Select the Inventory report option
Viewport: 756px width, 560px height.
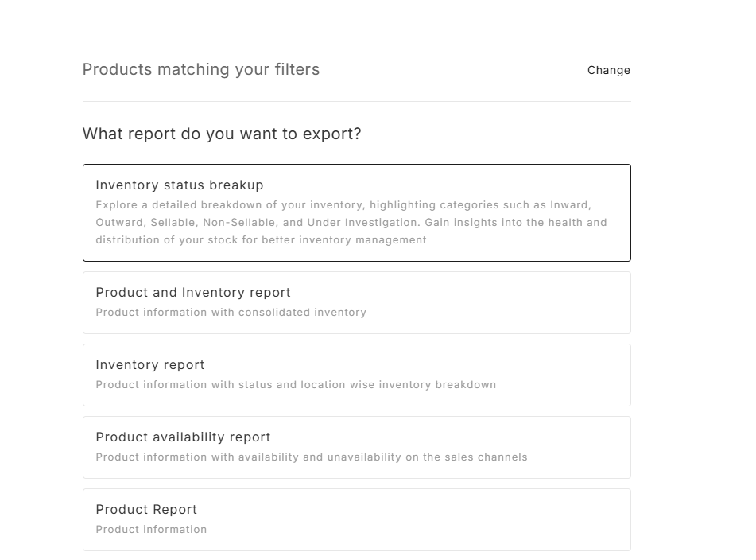pyautogui.click(x=357, y=375)
